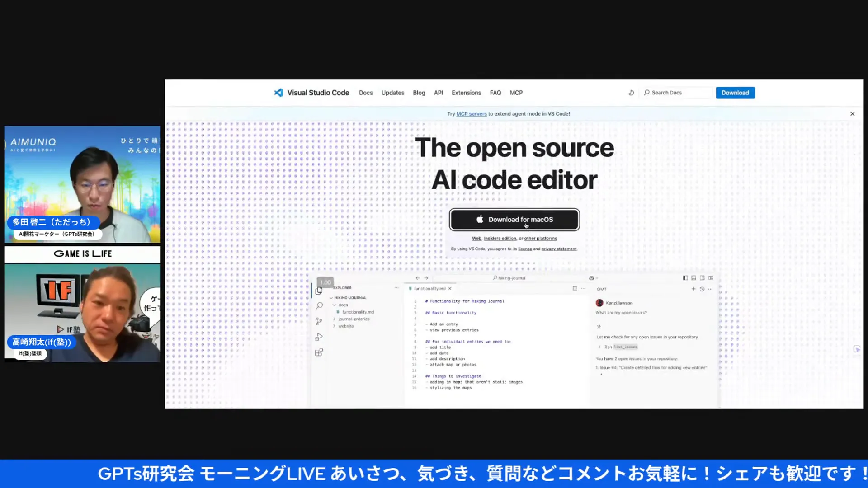The width and height of the screenshot is (868, 488).
Task: Click the chat panel more actions ellipsis
Action: pos(710,289)
